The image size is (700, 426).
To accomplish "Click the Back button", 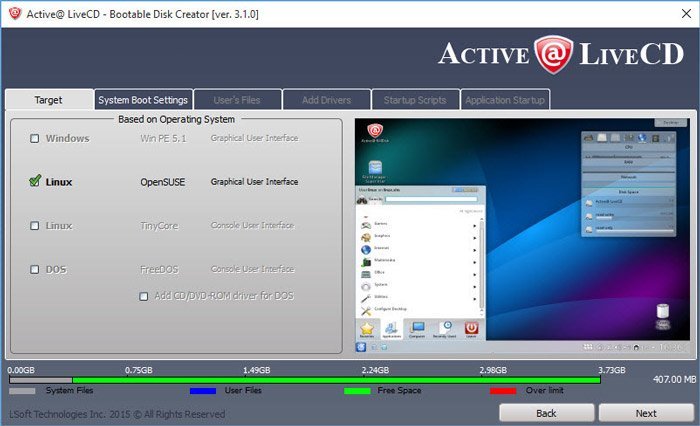I will point(546,413).
